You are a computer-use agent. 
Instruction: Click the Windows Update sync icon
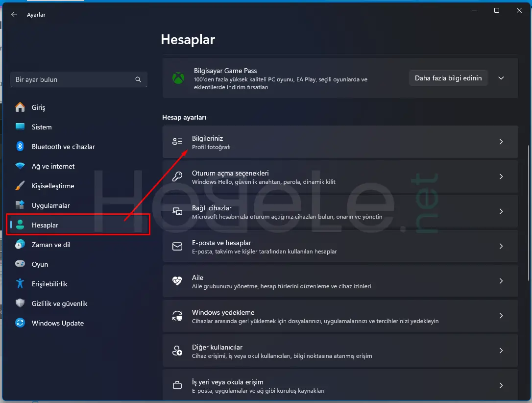(x=20, y=323)
